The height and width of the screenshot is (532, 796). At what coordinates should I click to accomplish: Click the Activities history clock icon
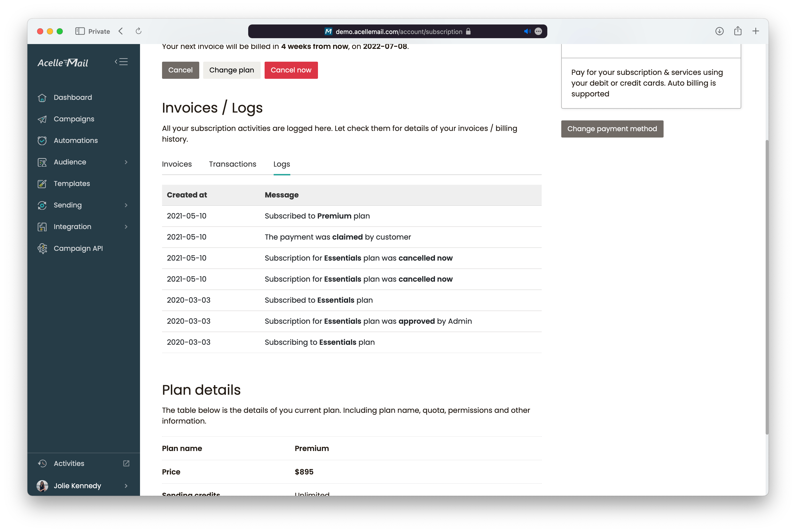(x=42, y=464)
